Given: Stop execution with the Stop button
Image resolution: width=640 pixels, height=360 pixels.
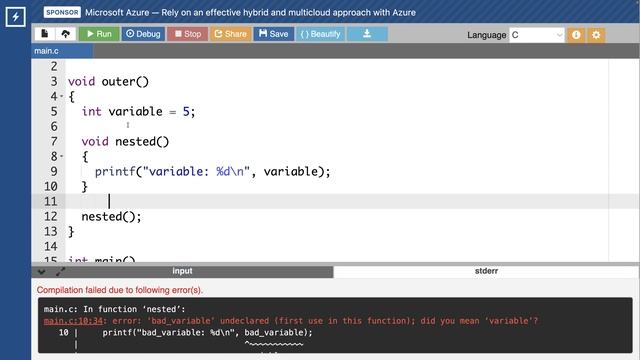Looking at the screenshot, I should [x=188, y=34].
